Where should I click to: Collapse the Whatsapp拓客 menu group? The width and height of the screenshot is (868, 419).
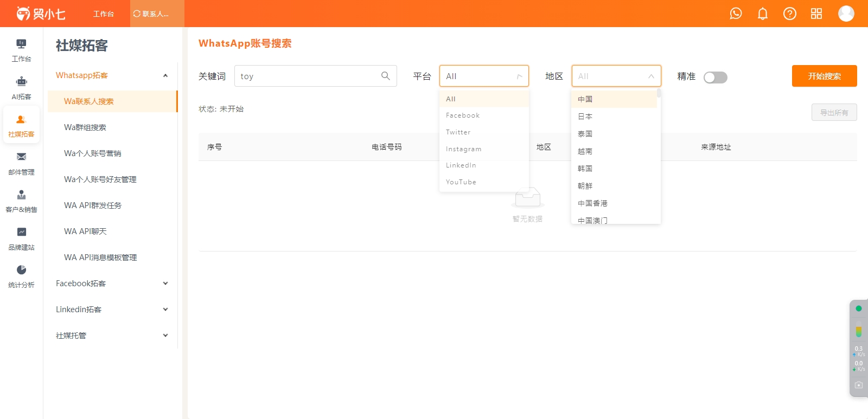coord(112,75)
